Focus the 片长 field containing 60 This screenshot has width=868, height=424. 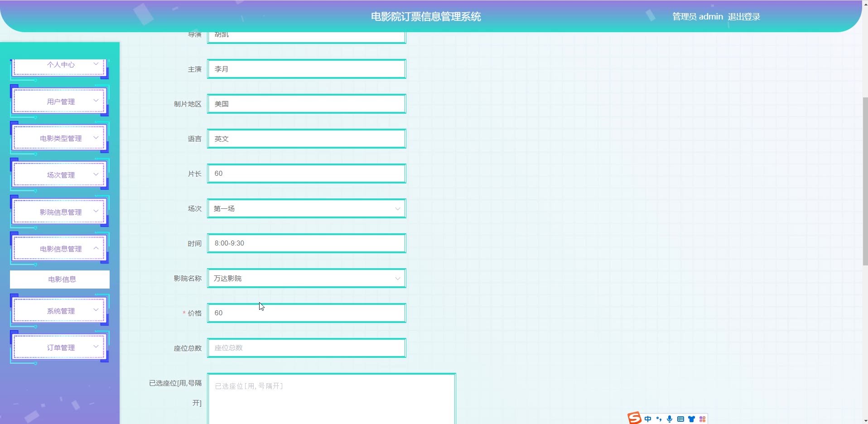coord(307,173)
